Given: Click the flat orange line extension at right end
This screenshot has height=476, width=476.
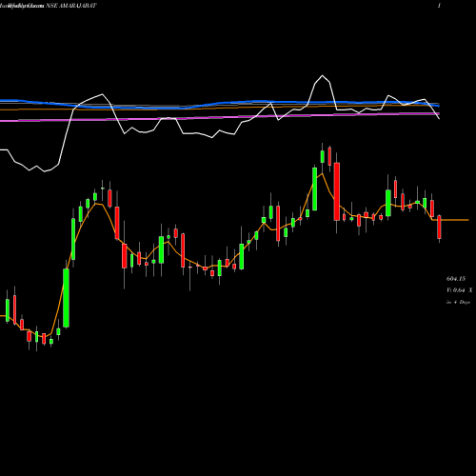Looking at the screenshot, I should (454, 220).
